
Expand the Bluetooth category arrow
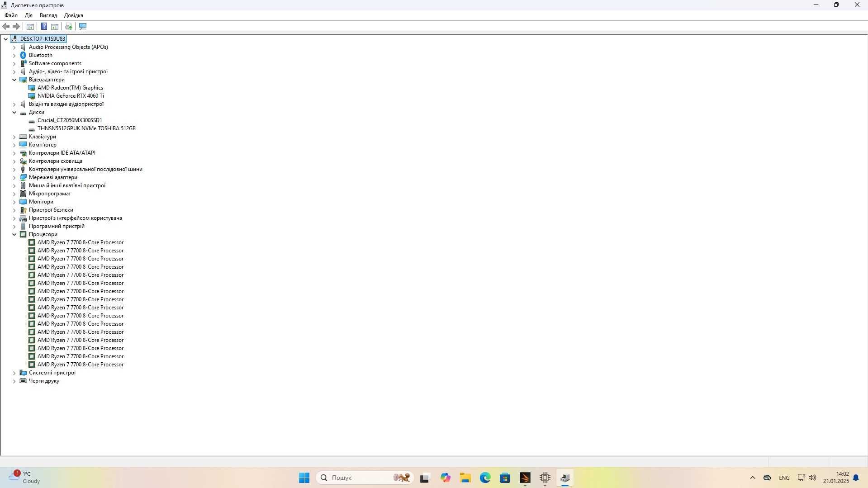(14, 55)
